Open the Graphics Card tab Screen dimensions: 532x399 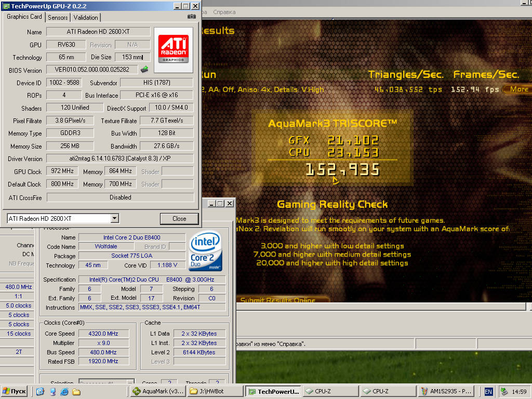click(24, 17)
